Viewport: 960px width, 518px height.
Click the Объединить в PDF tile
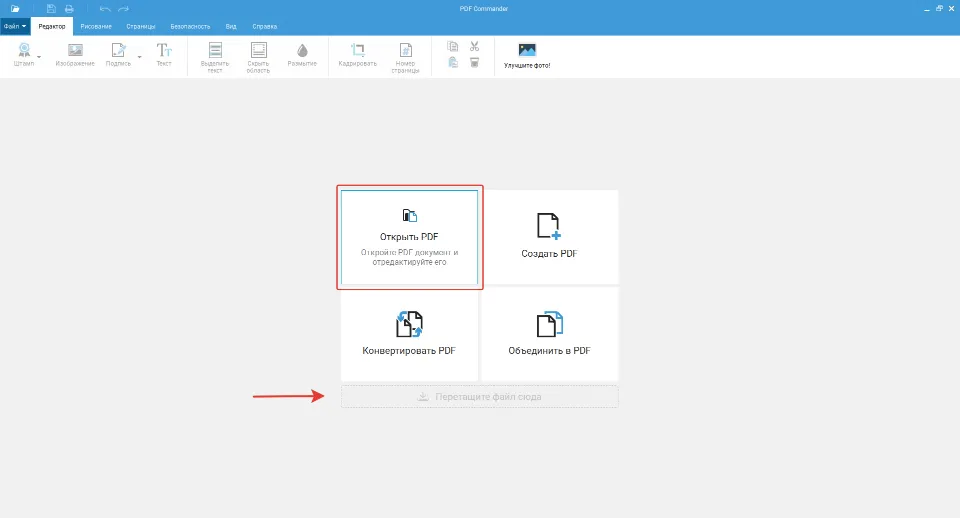550,334
